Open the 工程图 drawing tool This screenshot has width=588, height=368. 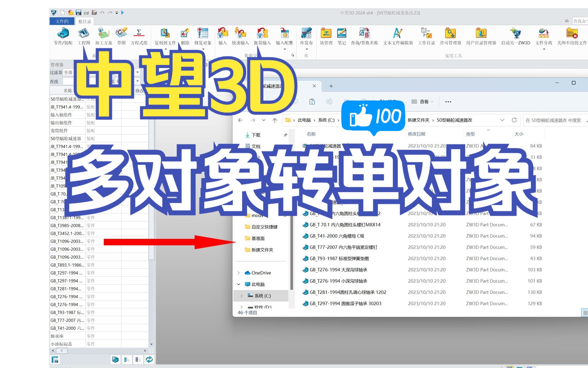84,36
